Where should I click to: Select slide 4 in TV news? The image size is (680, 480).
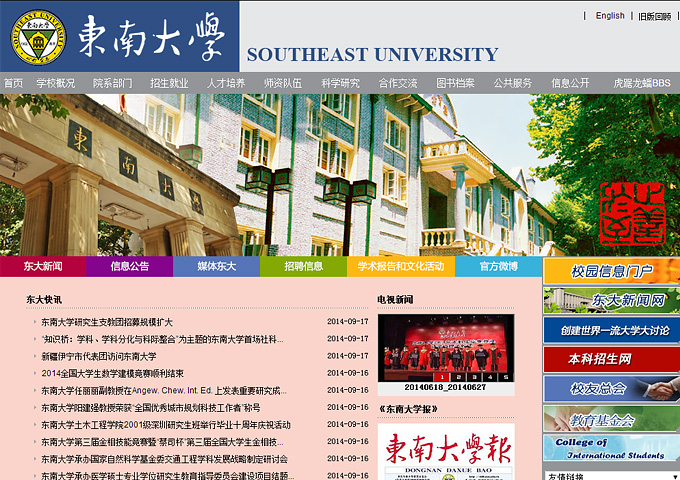point(490,377)
